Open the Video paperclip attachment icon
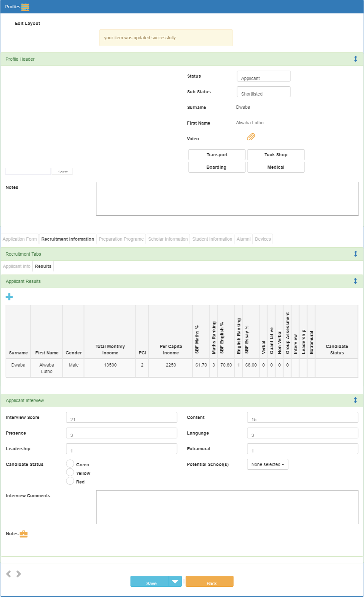This screenshot has height=603, width=364. (251, 137)
